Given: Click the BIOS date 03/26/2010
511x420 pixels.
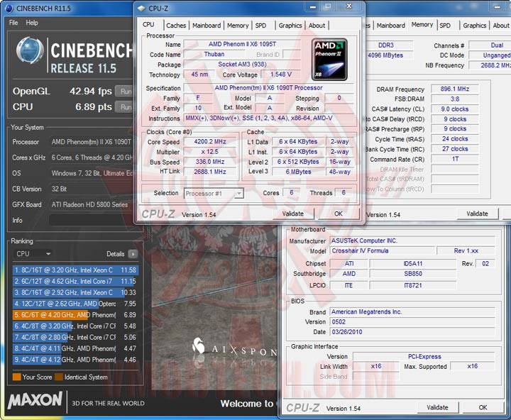Looking at the screenshot, I should click(x=412, y=332).
